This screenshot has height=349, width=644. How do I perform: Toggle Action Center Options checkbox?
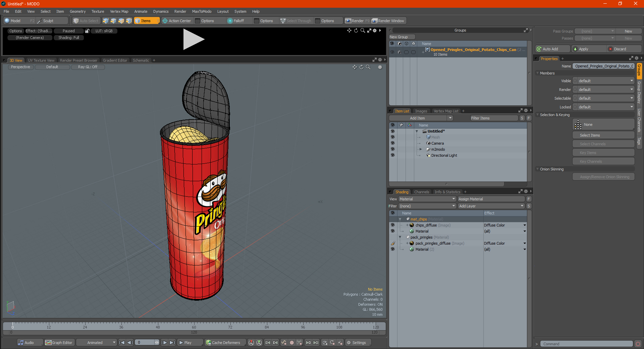(198, 21)
